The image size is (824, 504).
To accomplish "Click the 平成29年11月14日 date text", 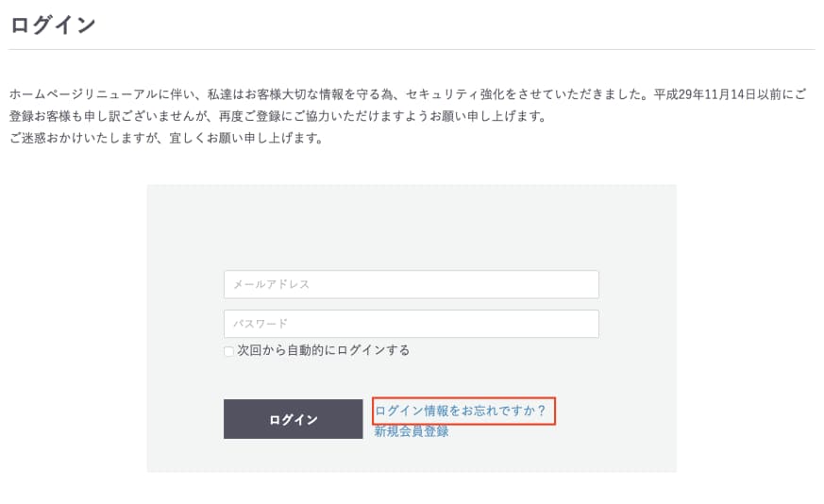I will 704,94.
